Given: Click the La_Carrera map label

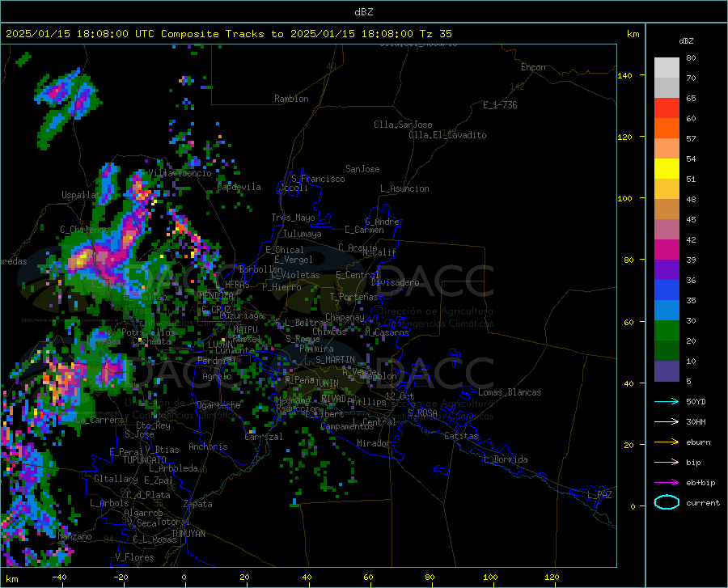Looking at the screenshot, I should pyautogui.click(x=99, y=420).
